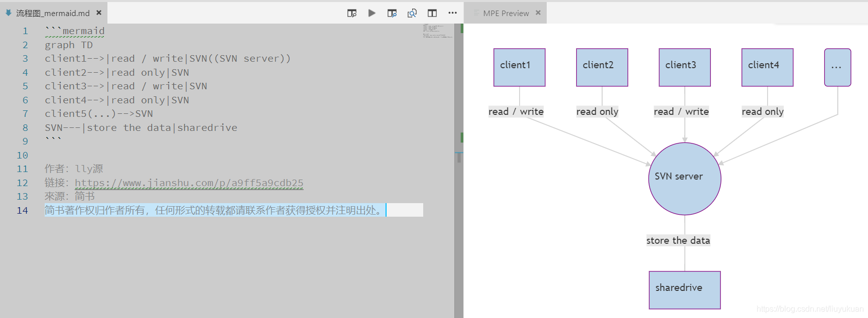Open preview to the side (first toolbar icon)

tap(352, 13)
